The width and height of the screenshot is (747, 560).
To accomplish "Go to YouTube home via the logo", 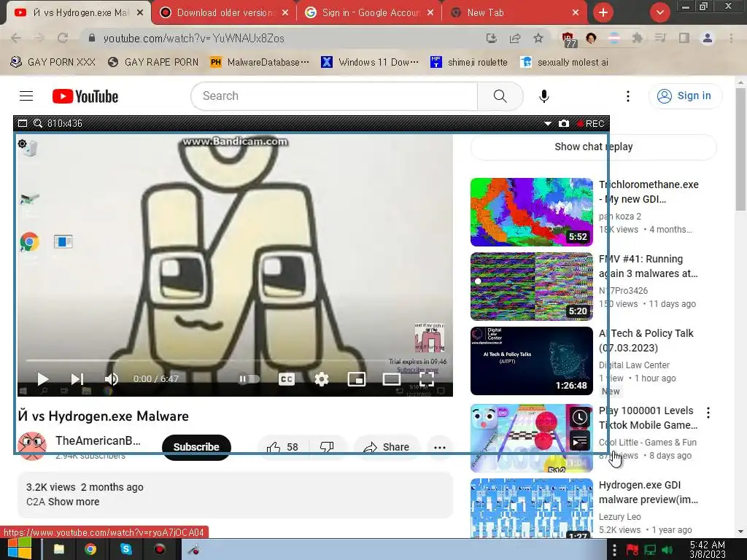I will coord(85,96).
